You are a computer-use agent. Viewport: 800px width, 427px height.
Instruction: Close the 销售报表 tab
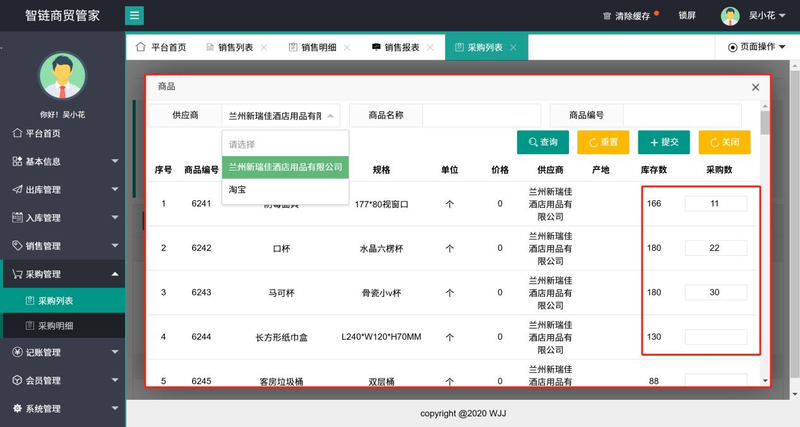[x=430, y=47]
